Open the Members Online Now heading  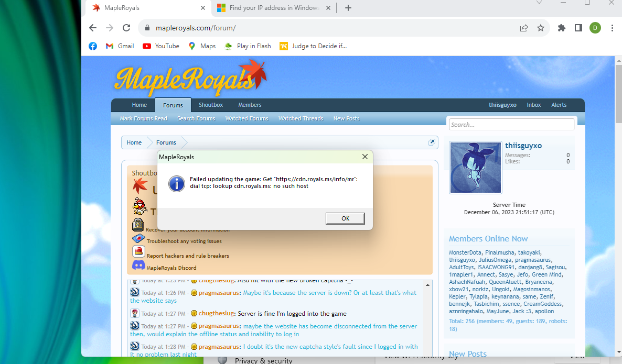tap(488, 239)
